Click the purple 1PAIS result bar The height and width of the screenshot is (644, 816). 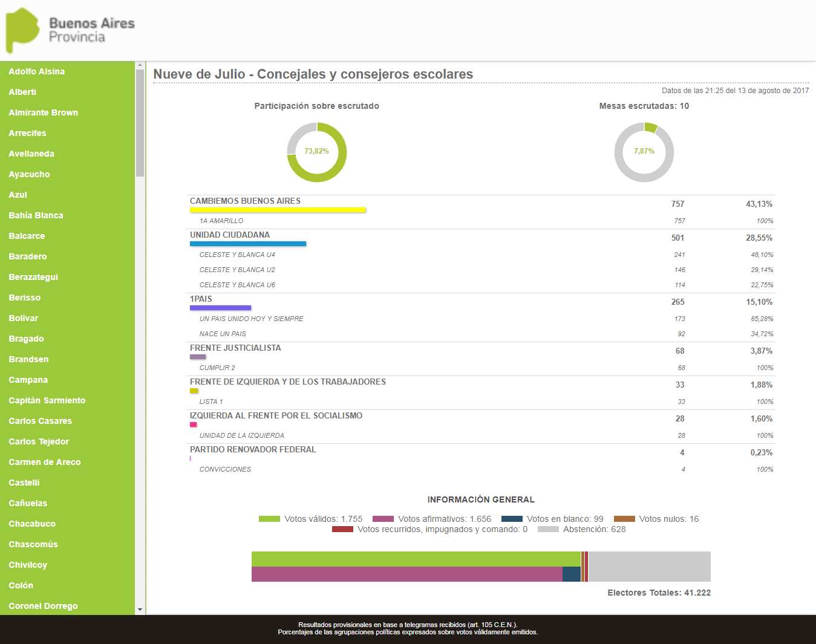220,308
